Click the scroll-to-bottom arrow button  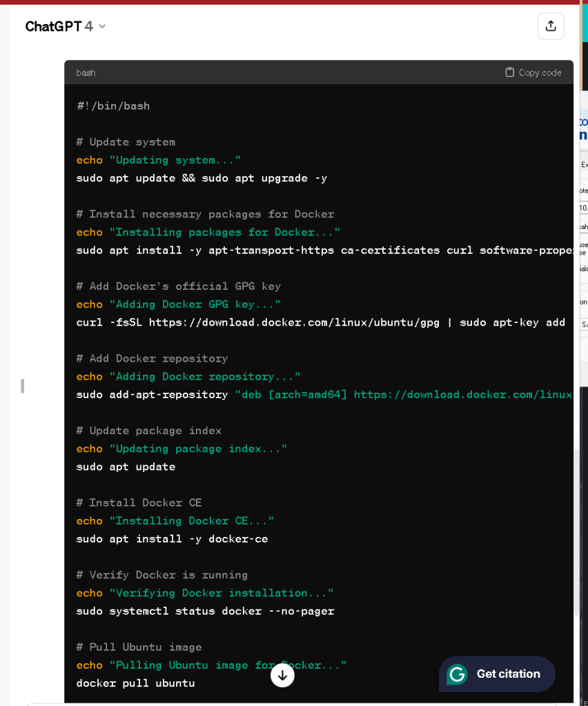[x=282, y=676]
